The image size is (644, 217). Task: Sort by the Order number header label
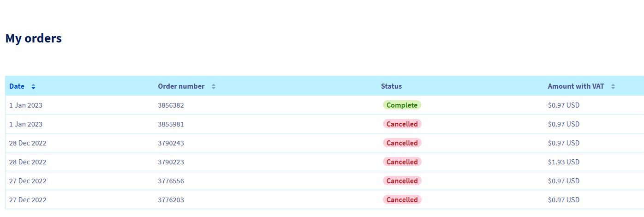(x=181, y=86)
